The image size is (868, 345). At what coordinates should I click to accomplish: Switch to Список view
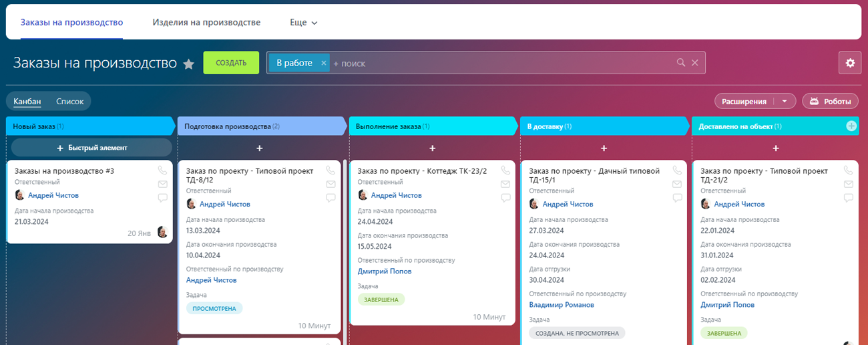[x=70, y=102]
